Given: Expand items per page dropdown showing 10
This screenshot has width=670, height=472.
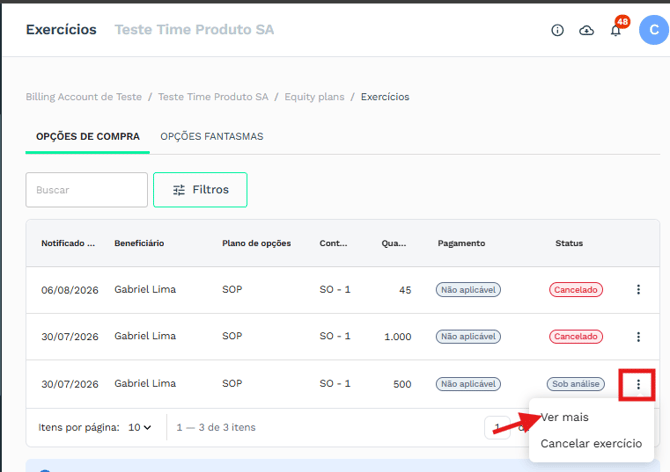Looking at the screenshot, I should 140,427.
